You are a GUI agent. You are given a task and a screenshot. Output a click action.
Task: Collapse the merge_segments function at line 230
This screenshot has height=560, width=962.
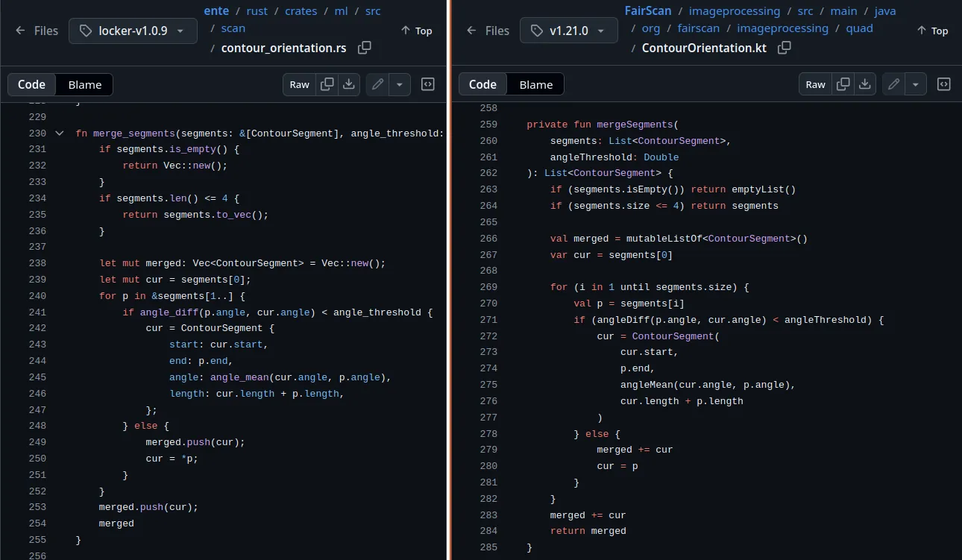pos(60,133)
